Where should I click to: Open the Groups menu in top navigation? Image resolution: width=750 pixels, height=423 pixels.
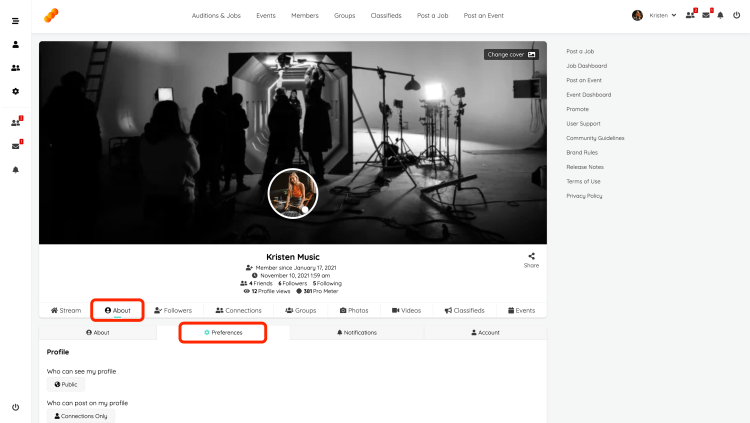click(344, 15)
